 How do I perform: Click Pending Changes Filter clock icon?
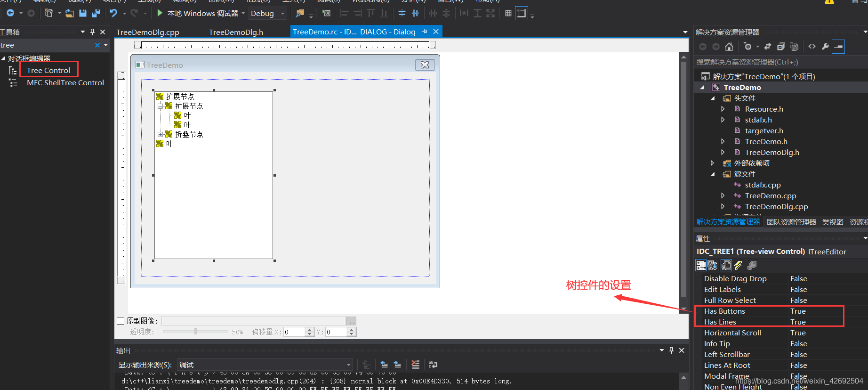tap(748, 47)
